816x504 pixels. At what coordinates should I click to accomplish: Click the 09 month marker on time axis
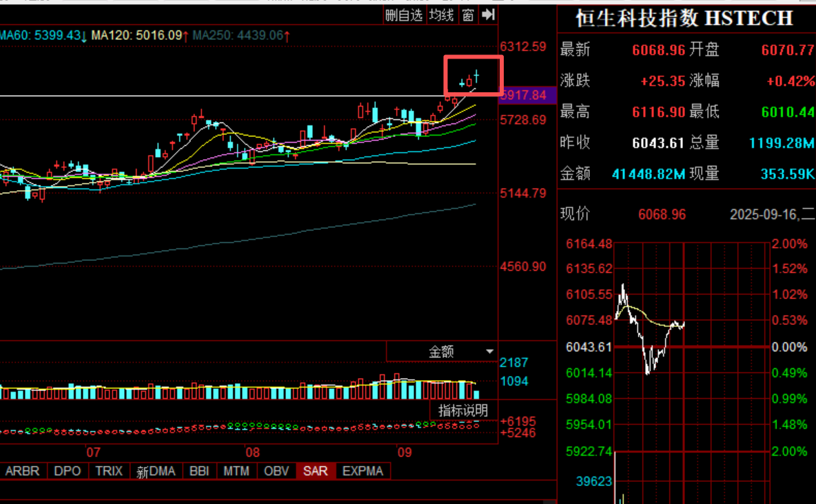[405, 452]
